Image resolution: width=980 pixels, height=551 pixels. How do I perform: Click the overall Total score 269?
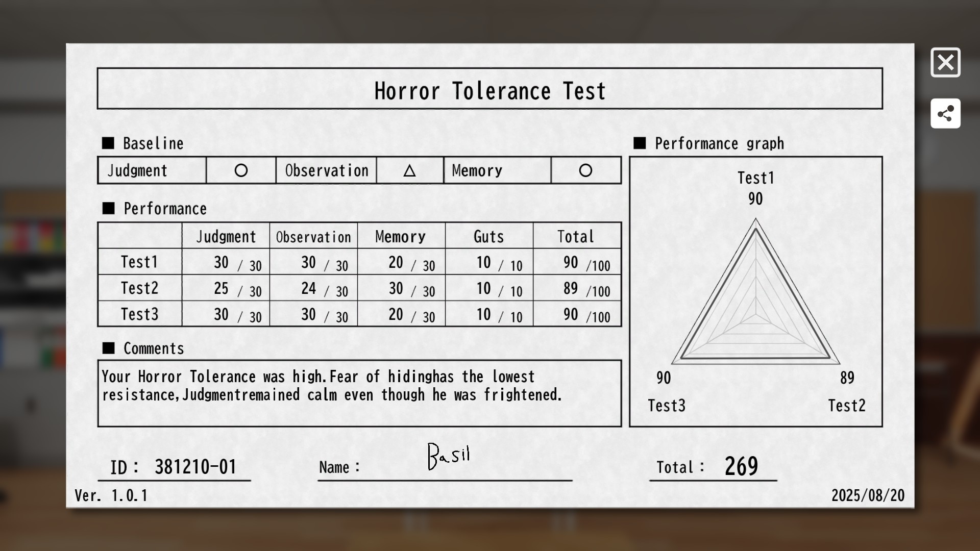(x=741, y=466)
